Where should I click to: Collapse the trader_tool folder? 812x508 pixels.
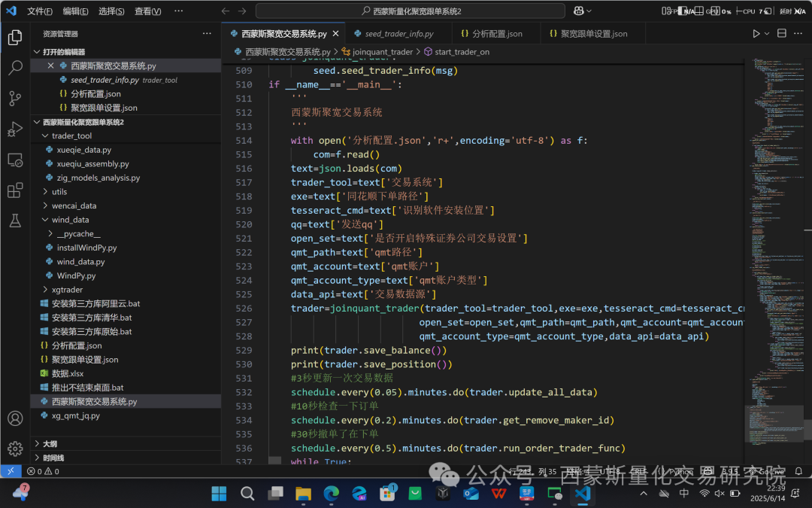[x=46, y=135]
